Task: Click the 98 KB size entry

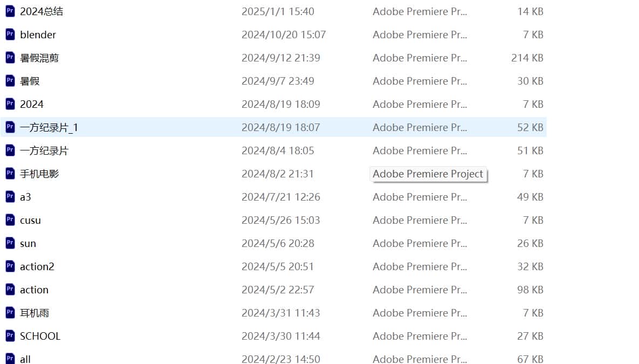Action: point(530,290)
